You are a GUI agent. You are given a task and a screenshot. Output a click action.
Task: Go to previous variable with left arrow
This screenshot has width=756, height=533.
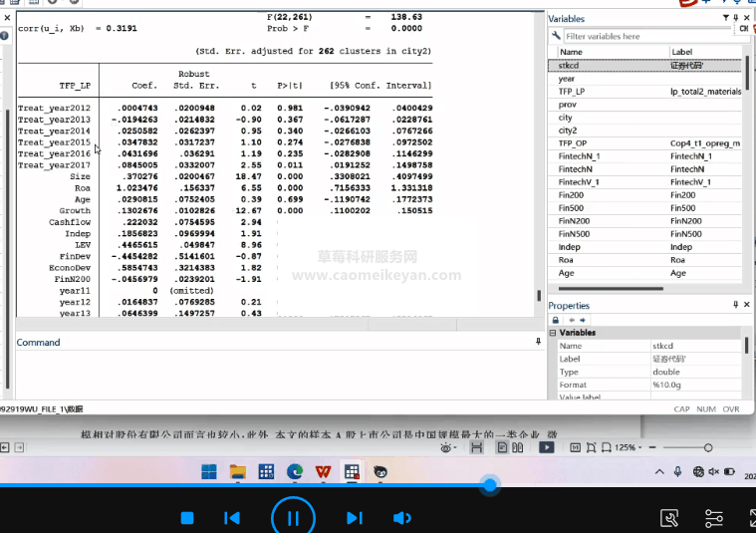pos(570,319)
